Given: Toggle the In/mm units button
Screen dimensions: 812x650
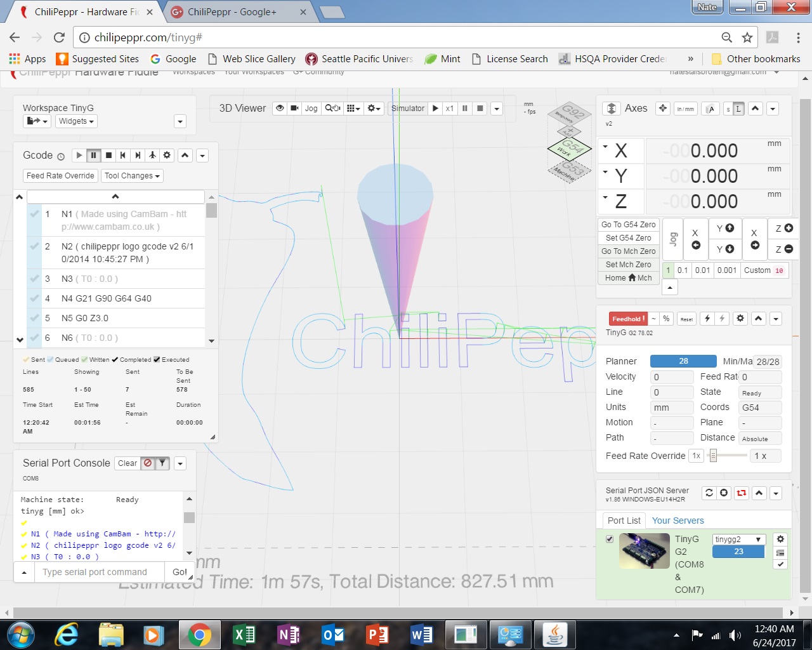Looking at the screenshot, I should click(x=685, y=109).
